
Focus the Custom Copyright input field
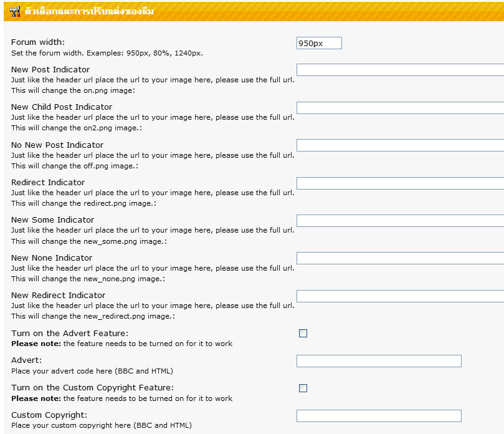tap(379, 416)
